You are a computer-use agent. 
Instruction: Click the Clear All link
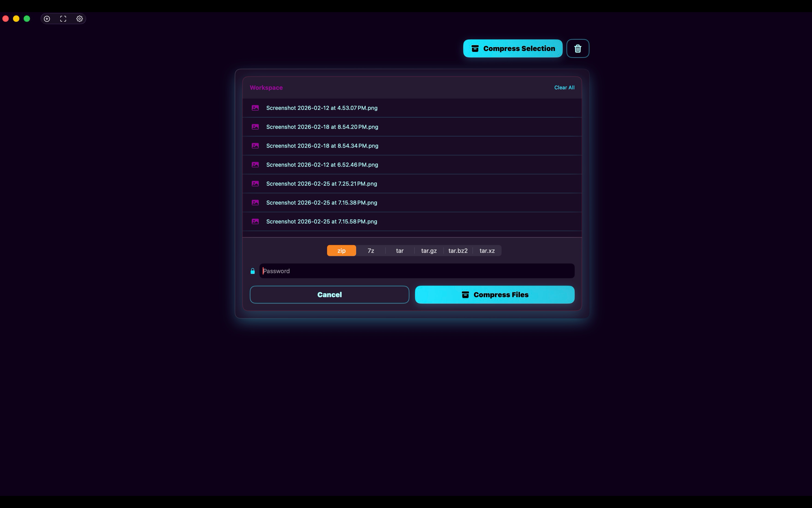point(564,88)
